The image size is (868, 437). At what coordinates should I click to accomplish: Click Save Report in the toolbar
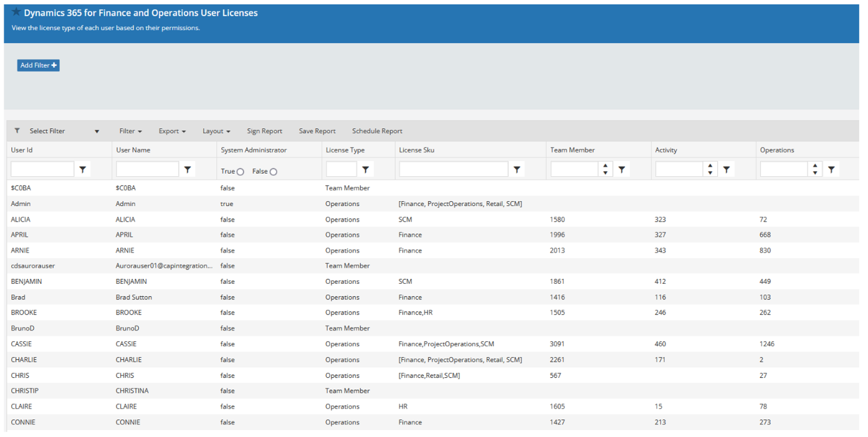[x=317, y=131]
